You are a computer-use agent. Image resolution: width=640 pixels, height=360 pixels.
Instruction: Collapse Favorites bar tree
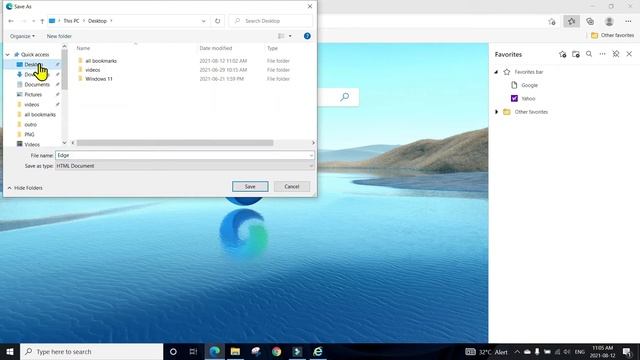point(496,72)
